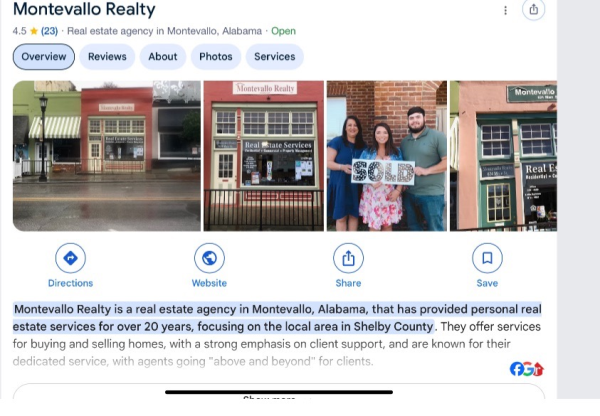Select the Photos tab

tap(216, 57)
